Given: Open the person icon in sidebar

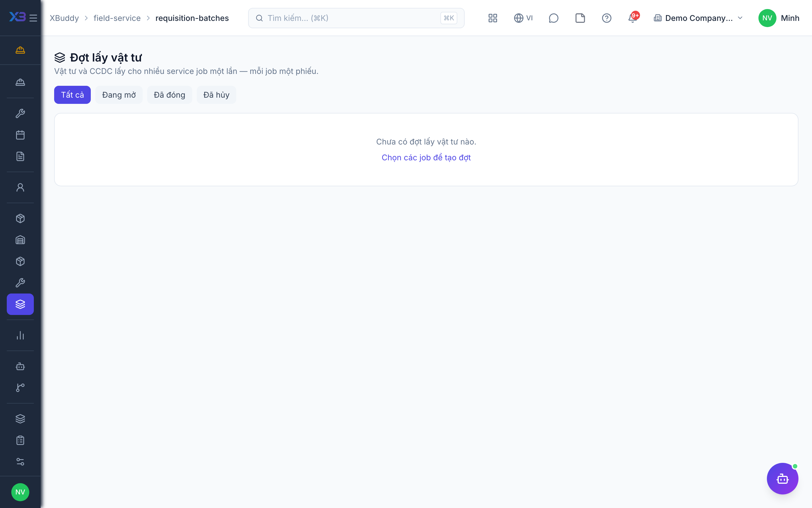Looking at the screenshot, I should point(20,187).
